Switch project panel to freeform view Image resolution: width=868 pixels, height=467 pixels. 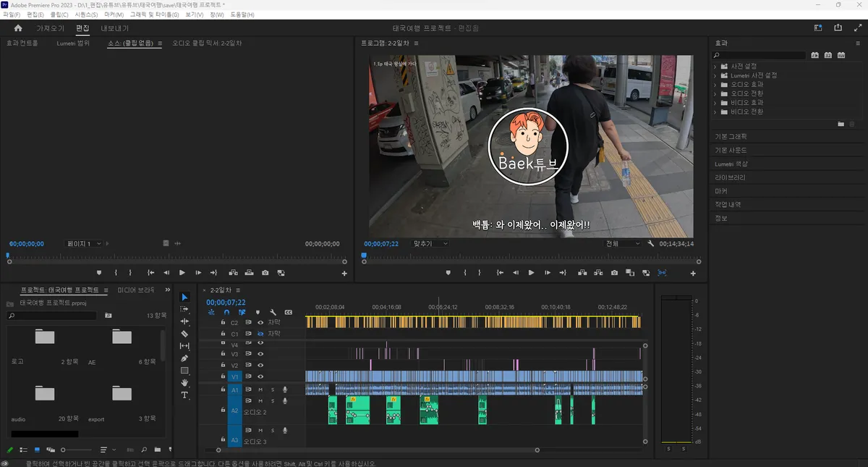(x=51, y=450)
